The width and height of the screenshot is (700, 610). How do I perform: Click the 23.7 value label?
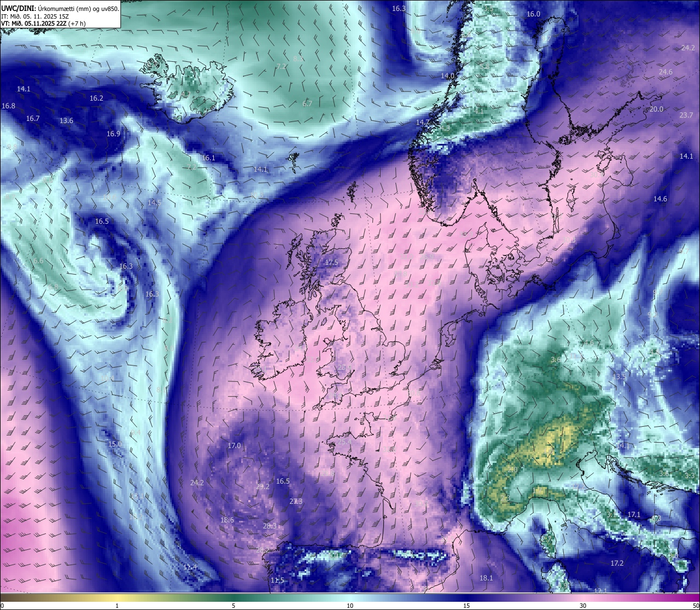pyautogui.click(x=686, y=115)
